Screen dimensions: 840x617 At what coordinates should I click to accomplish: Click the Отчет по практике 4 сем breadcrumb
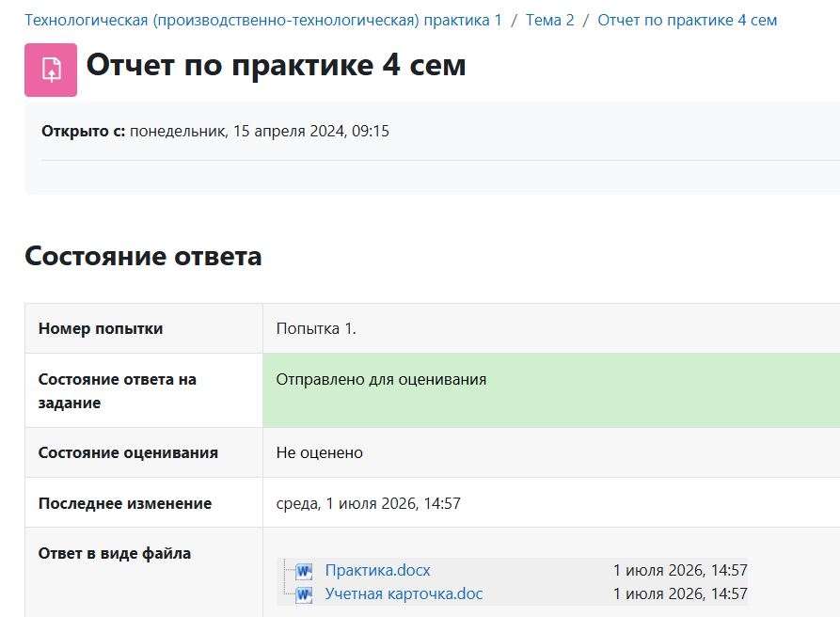coord(688,21)
